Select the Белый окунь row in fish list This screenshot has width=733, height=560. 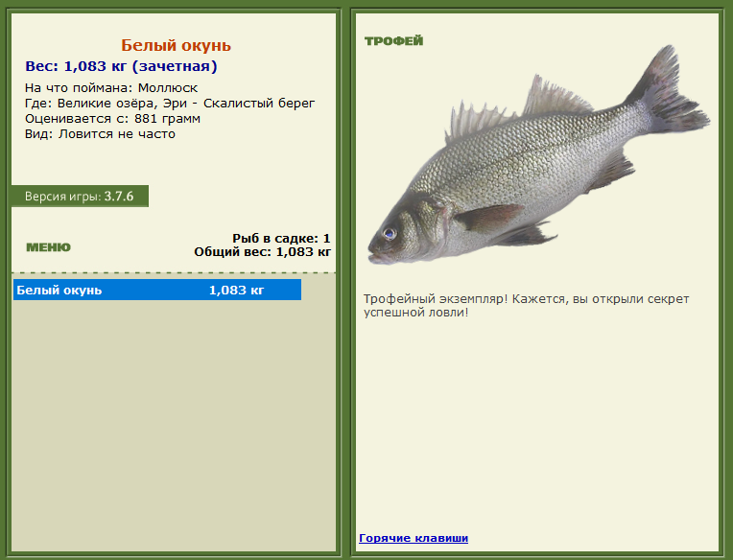pos(157,290)
